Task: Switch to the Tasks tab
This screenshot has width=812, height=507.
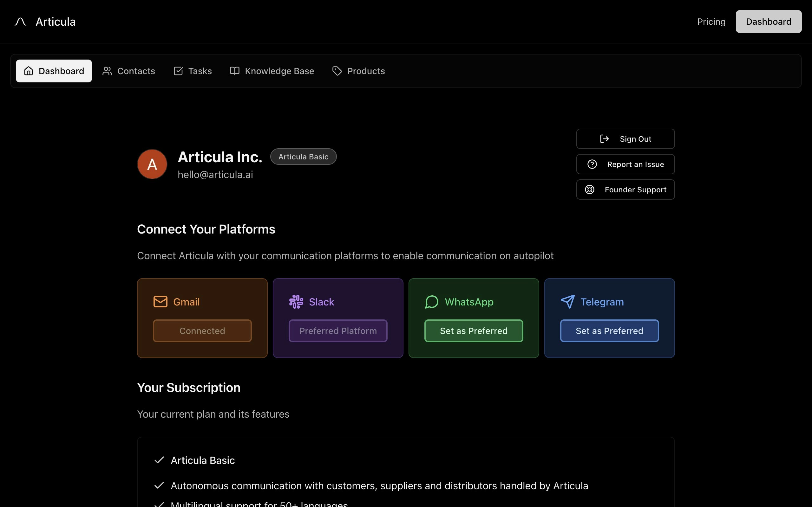Action: click(192, 71)
